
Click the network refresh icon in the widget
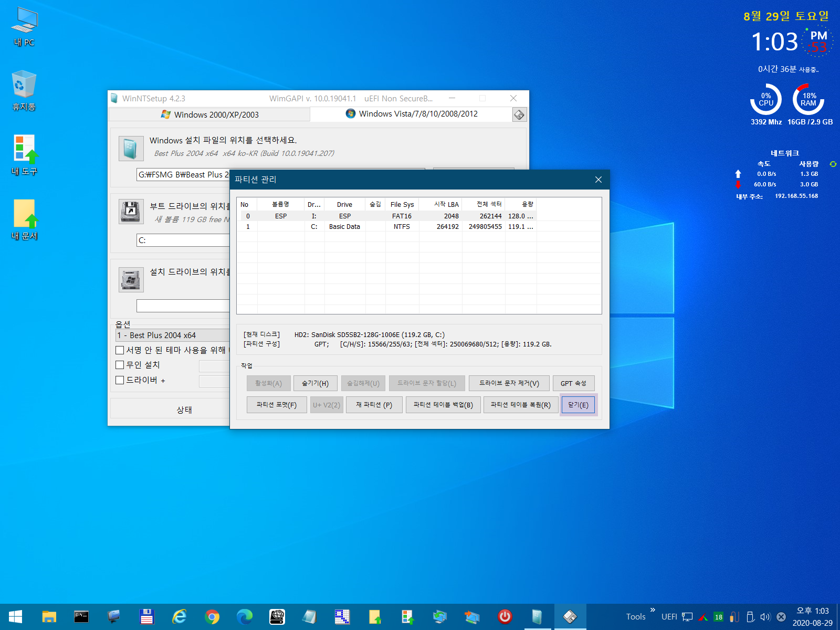[833, 164]
